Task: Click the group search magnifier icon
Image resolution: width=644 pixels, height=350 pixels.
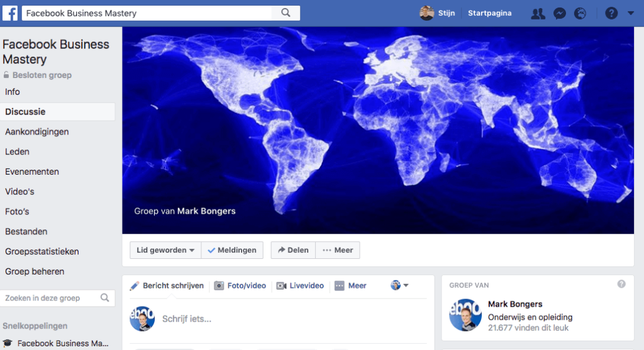Action: coord(105,298)
